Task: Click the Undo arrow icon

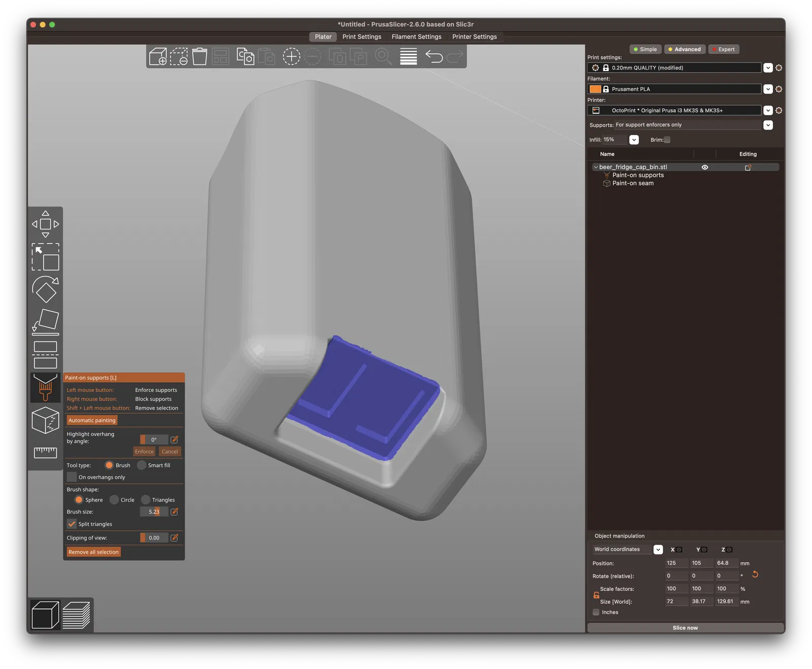Action: pyautogui.click(x=434, y=57)
